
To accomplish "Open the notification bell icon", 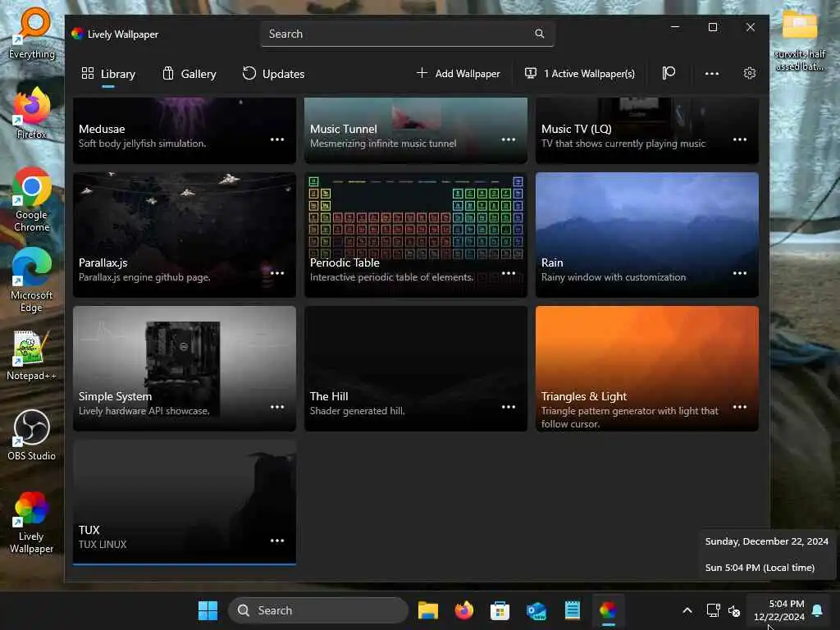I will (818, 610).
